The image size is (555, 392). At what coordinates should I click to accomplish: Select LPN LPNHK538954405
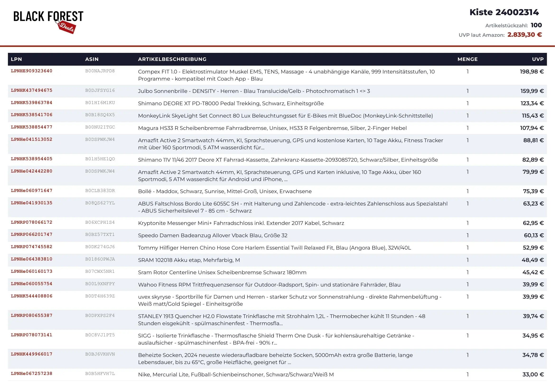point(32,159)
